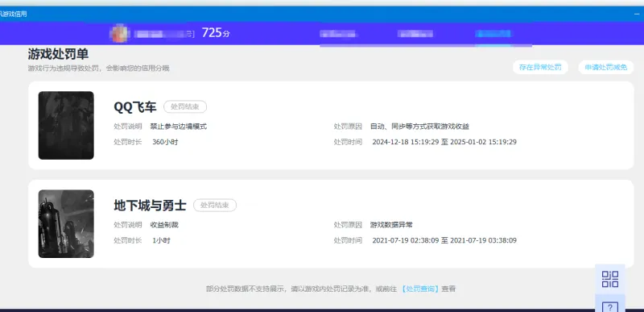Image resolution: width=644 pixels, height=312 pixels.
Task: Follow the 【处罚查询】 link
Action: (419, 289)
